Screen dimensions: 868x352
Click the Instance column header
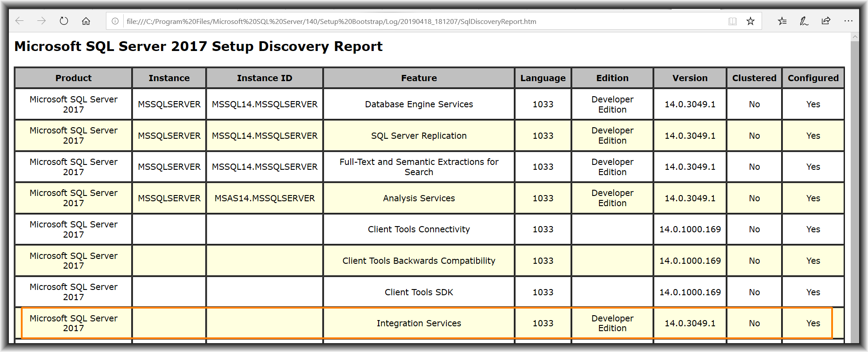coord(169,78)
